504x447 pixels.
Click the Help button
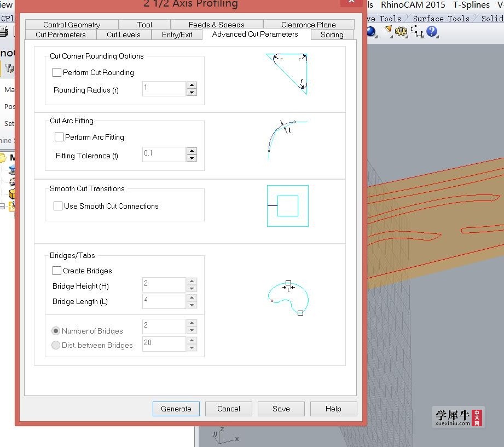tap(333, 409)
